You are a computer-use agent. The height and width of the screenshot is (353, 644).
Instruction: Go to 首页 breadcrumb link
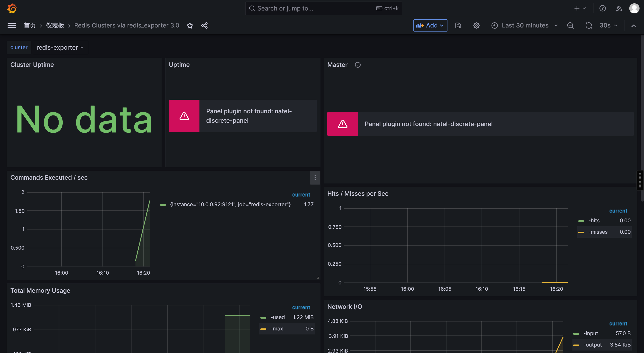tap(30, 25)
